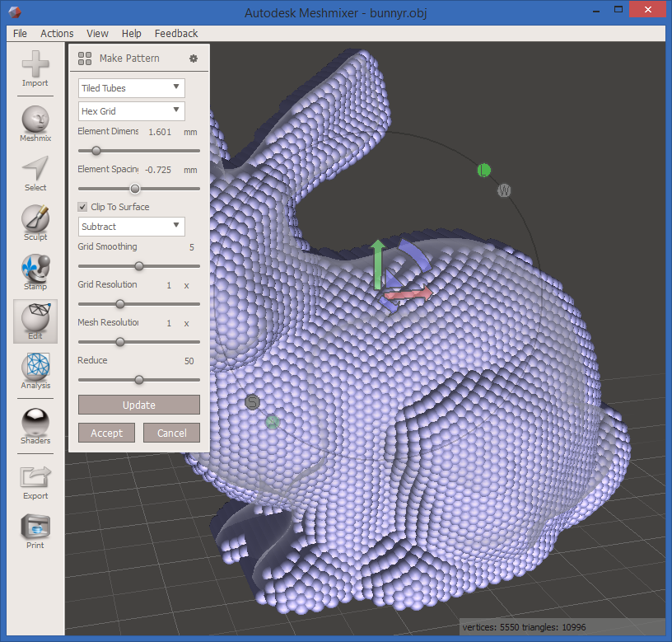Click the green up arrow of the transform gizmo
This screenshot has height=642, width=672.
[377, 264]
